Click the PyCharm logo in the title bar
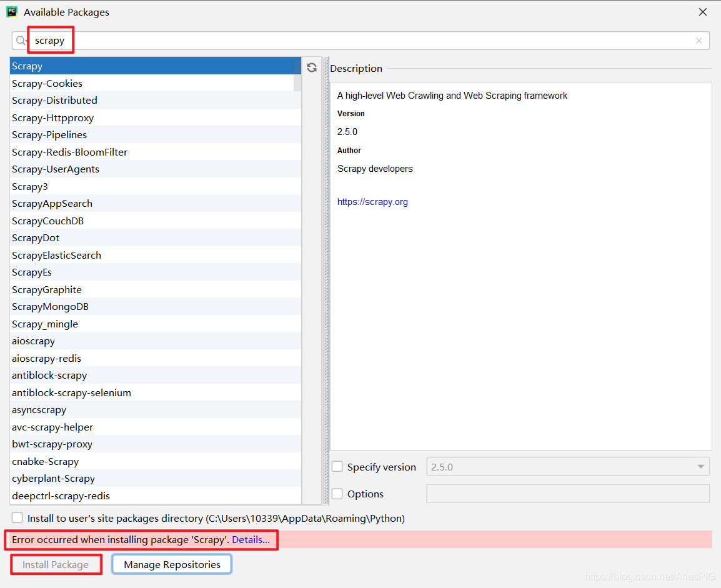Viewport: 721px width, 588px height. (x=12, y=12)
